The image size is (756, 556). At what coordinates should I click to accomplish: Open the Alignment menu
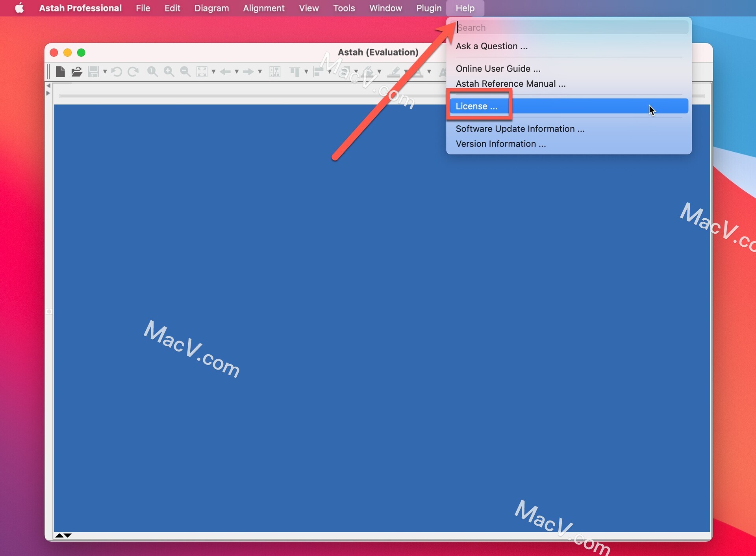coord(263,8)
